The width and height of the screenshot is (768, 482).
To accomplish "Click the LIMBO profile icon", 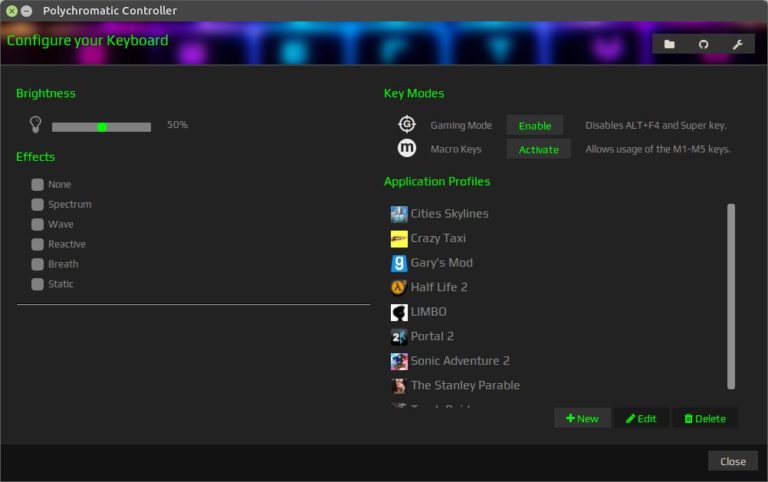I will (399, 312).
